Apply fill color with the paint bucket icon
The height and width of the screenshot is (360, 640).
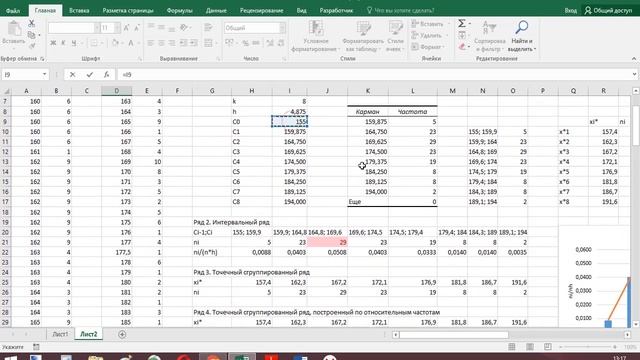(116, 43)
